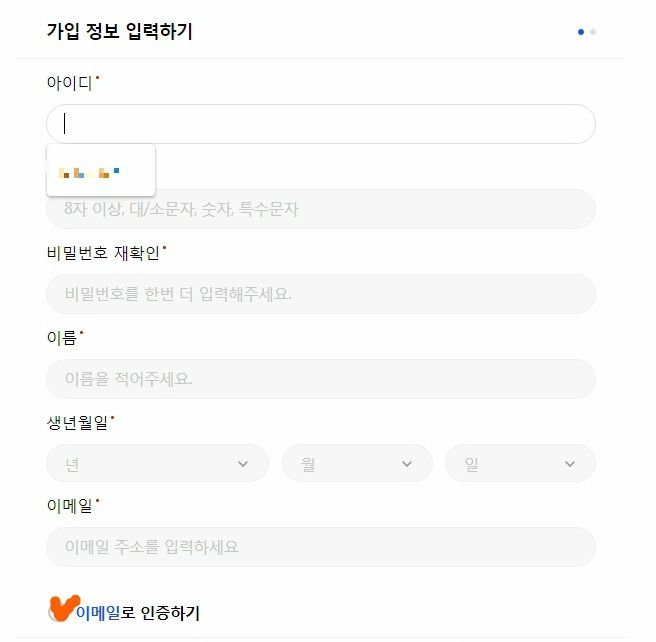The image size is (656, 642).
Task: Toggle the orange check beside 이메일로 인증하기
Action: 64,609
